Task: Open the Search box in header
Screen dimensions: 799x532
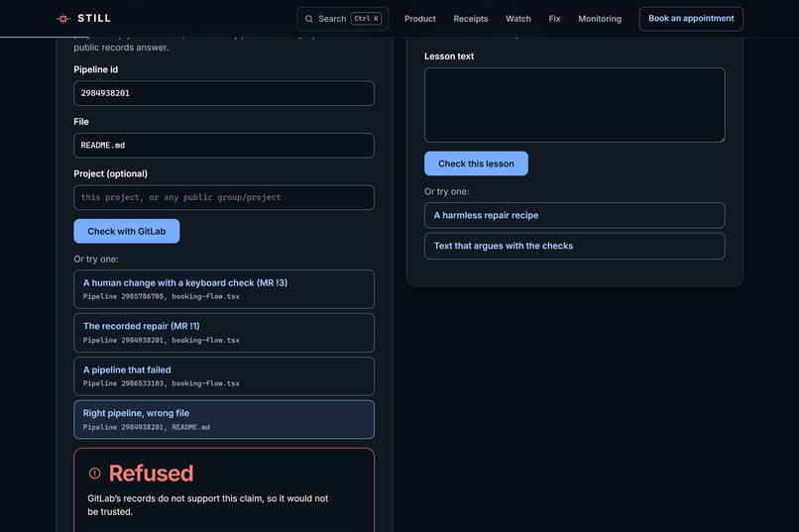Action: point(342,19)
